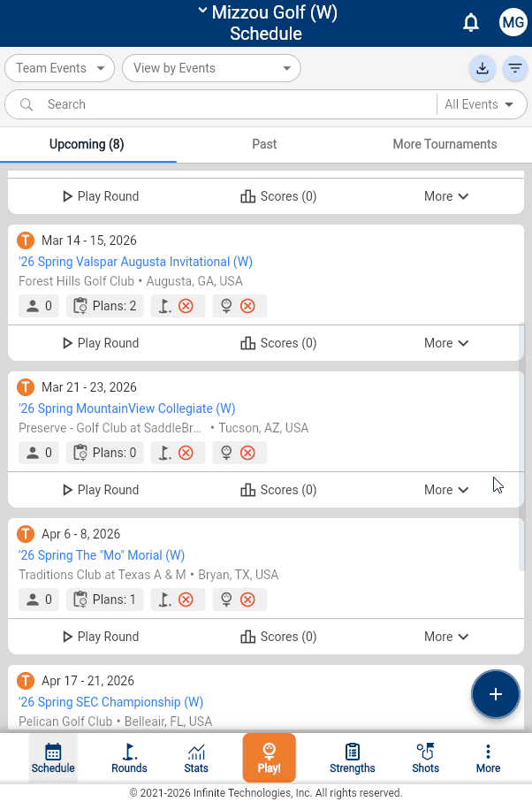Viewport: 532px width, 802px height.
Task: Go to Rounds in bottom navigation
Action: [129, 758]
